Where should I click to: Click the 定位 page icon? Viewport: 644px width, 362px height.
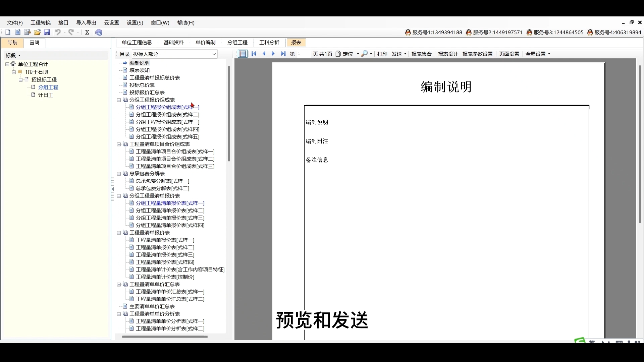pyautogui.click(x=338, y=54)
